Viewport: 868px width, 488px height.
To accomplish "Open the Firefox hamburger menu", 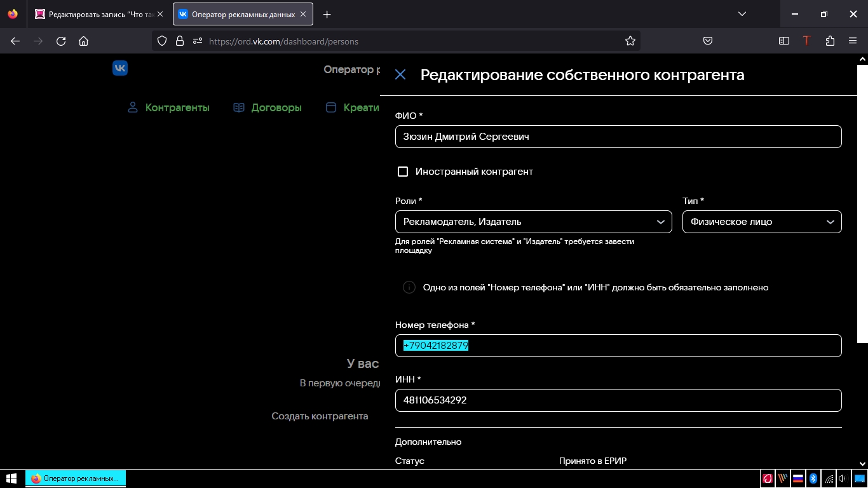I will pyautogui.click(x=853, y=41).
